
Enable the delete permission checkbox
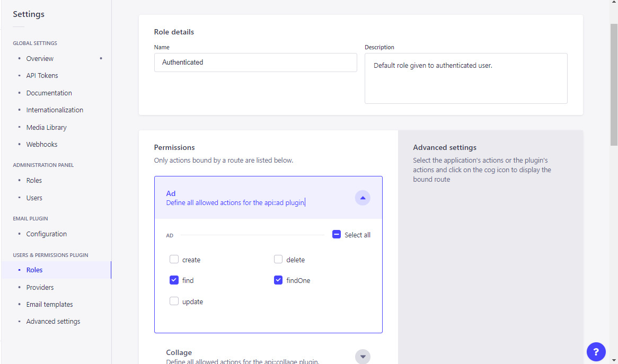[278, 260]
